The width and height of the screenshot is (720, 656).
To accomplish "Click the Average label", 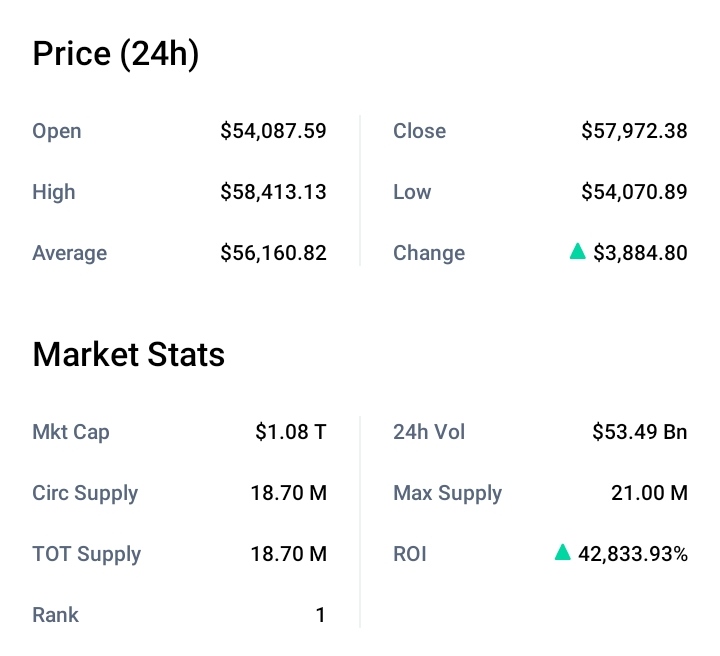I will (70, 253).
